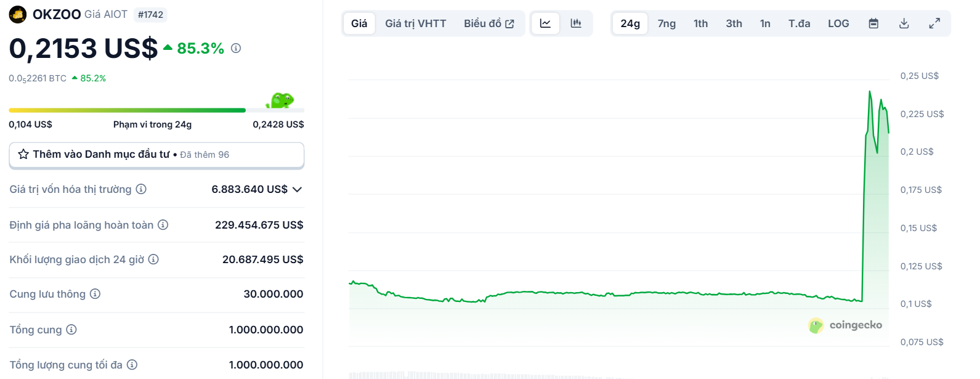
Task: Click the info icon next to 85.3%
Action: pos(236,48)
